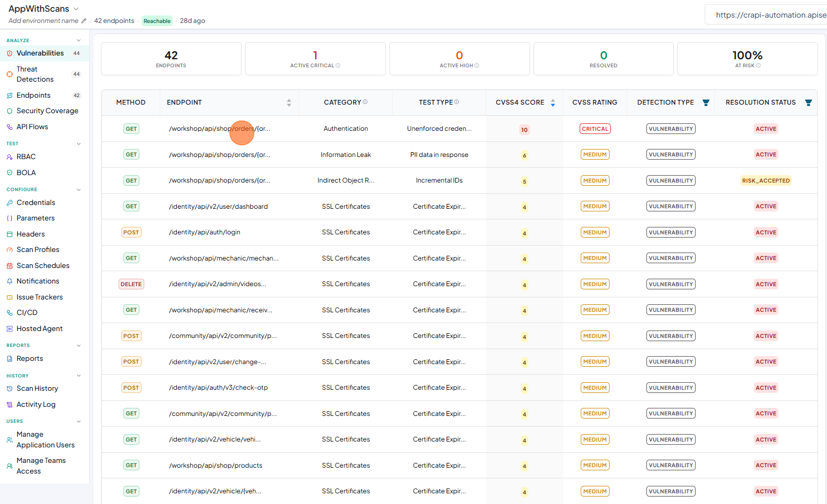Collapse the HISTORY sidebar section

click(x=79, y=376)
